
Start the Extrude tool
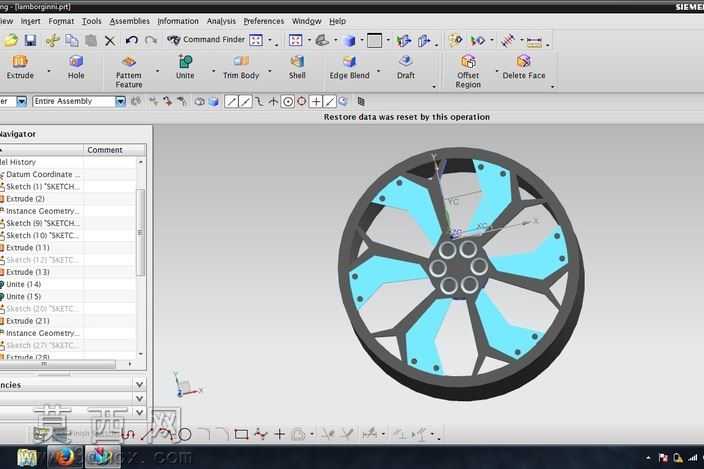click(20, 67)
